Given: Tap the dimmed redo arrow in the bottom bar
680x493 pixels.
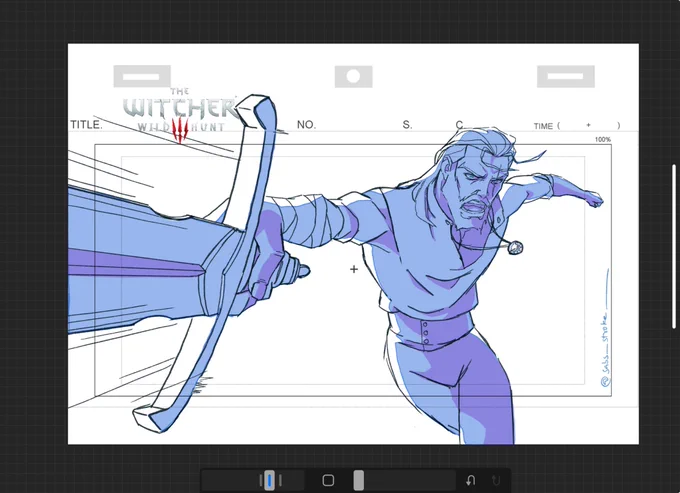Looking at the screenshot, I should pos(496,480).
